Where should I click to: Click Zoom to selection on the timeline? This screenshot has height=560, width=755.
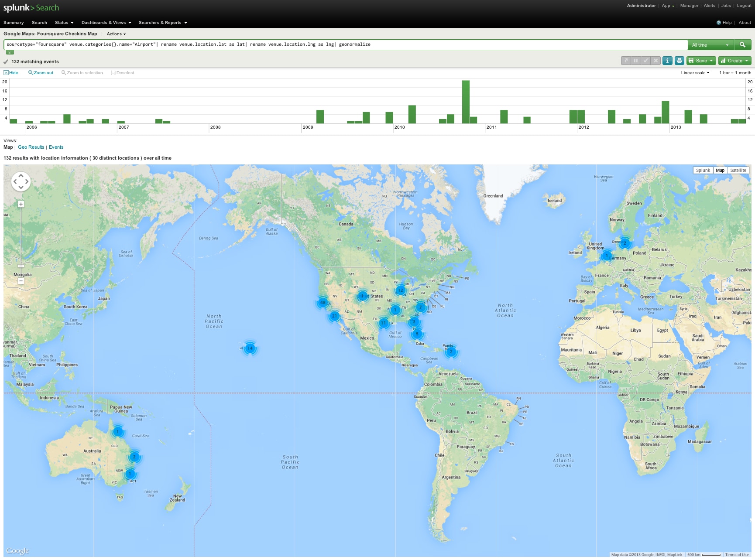[x=82, y=73]
